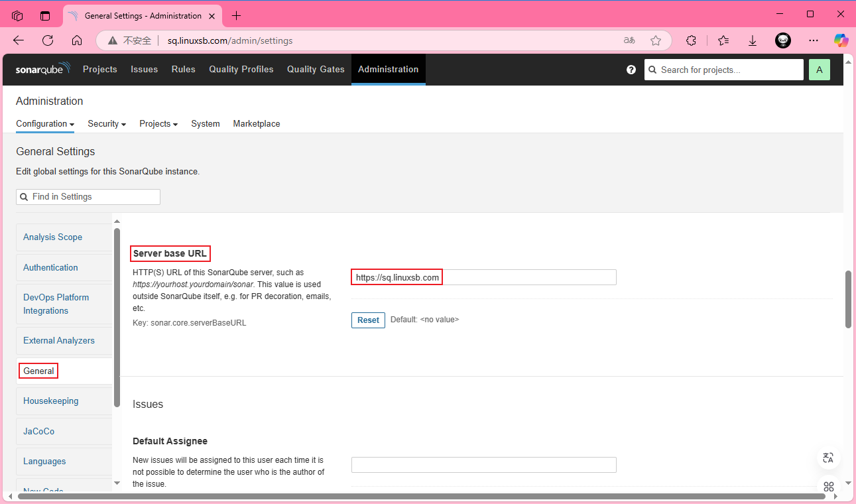Click the General Settings heading
Screen dimensions: 856x504
click(x=56, y=151)
